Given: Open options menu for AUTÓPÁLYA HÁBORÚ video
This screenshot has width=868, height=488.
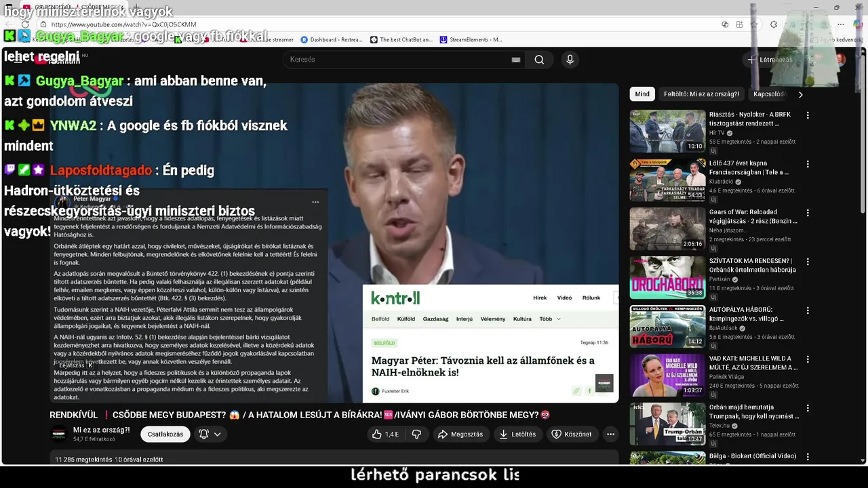Looking at the screenshot, I should click(808, 310).
